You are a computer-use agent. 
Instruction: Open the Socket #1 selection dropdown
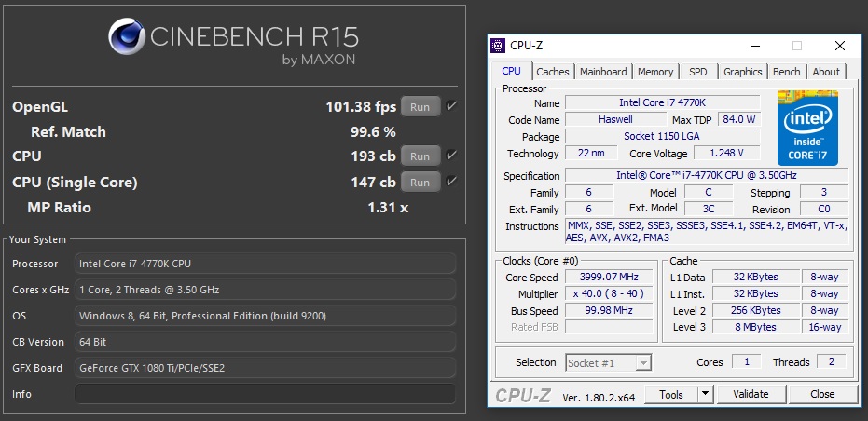pos(609,363)
